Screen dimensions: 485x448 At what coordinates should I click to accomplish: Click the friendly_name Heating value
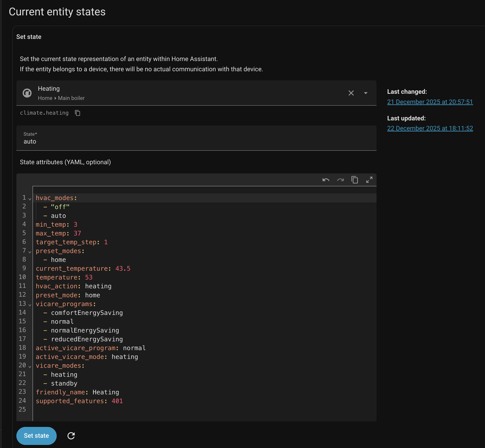(106, 392)
